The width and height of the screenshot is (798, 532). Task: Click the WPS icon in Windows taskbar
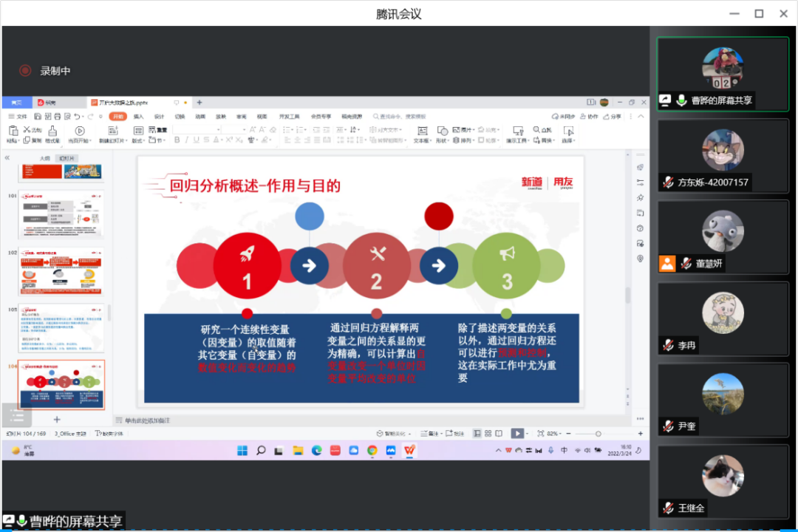[x=409, y=450]
